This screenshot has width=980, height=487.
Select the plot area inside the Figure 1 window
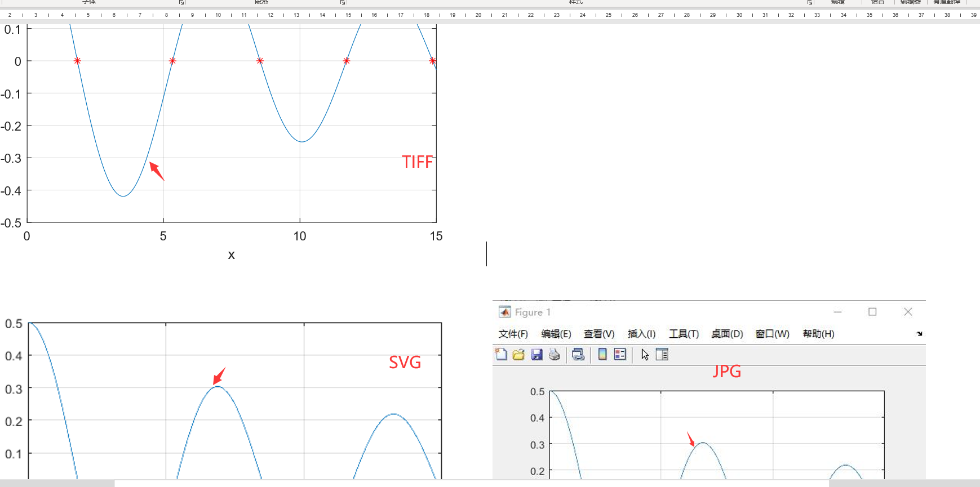(x=717, y=435)
